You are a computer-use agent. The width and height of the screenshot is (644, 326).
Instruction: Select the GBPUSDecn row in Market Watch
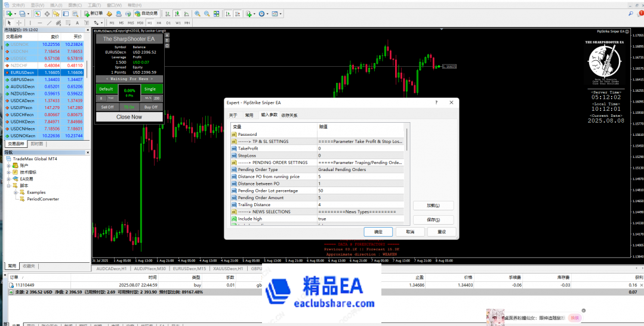(44, 79)
